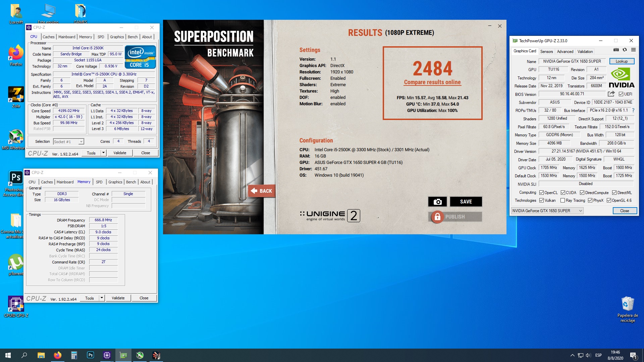Open the Mainboard tab in top CPU-Z window
Screen dimensions: 644x362
coord(67,37)
